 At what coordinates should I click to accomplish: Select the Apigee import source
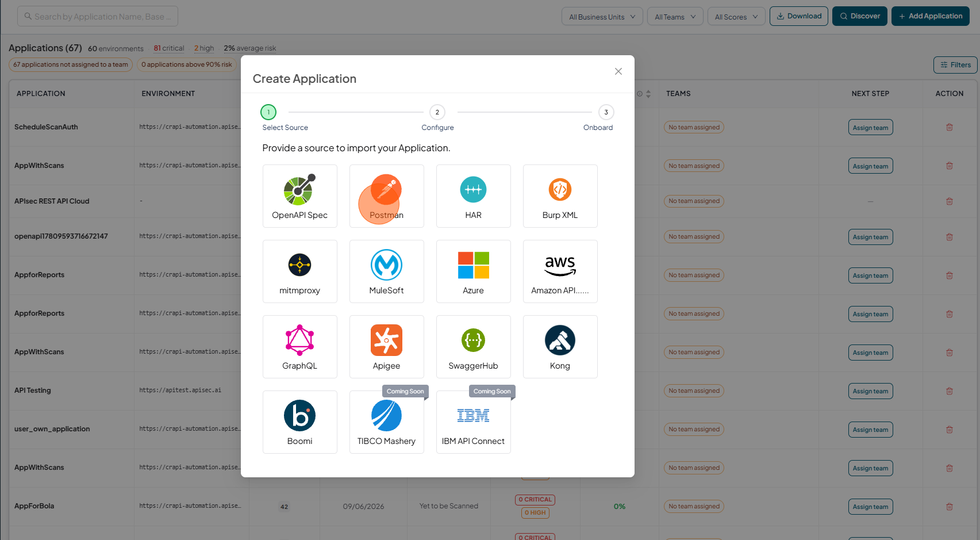click(x=386, y=347)
